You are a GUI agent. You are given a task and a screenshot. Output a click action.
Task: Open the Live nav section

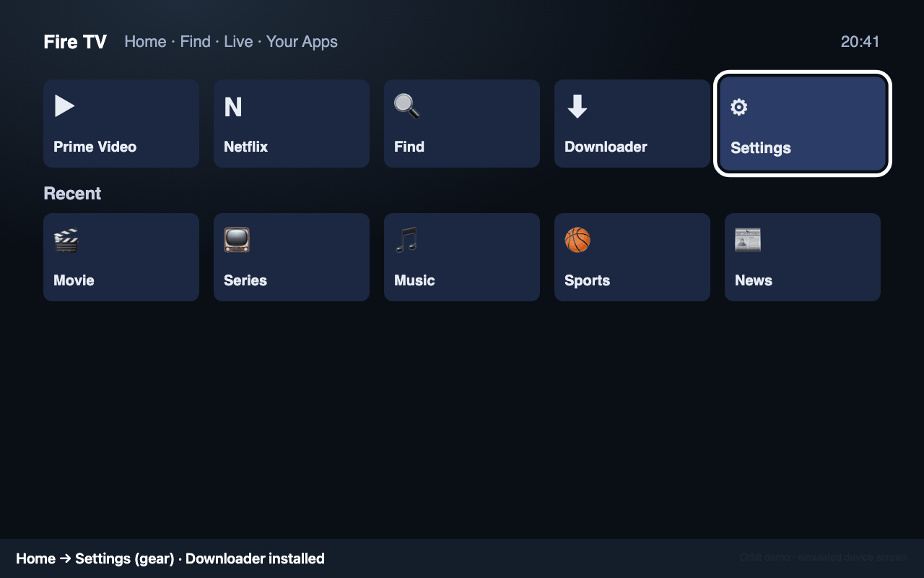tap(238, 42)
